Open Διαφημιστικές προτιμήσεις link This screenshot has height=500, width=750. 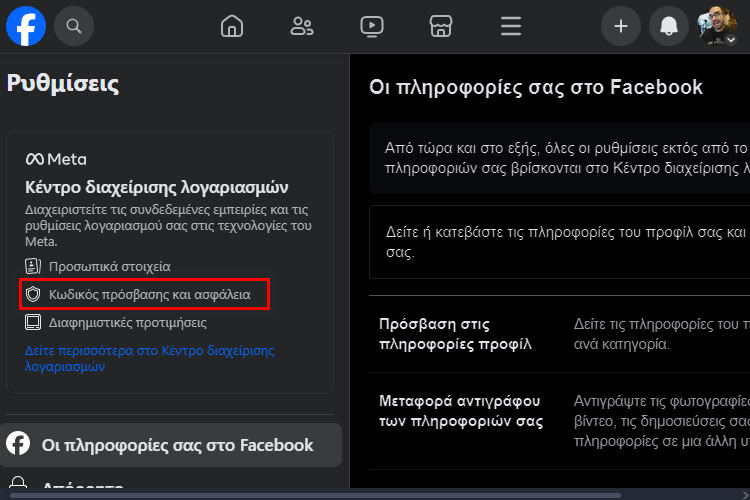point(128,322)
